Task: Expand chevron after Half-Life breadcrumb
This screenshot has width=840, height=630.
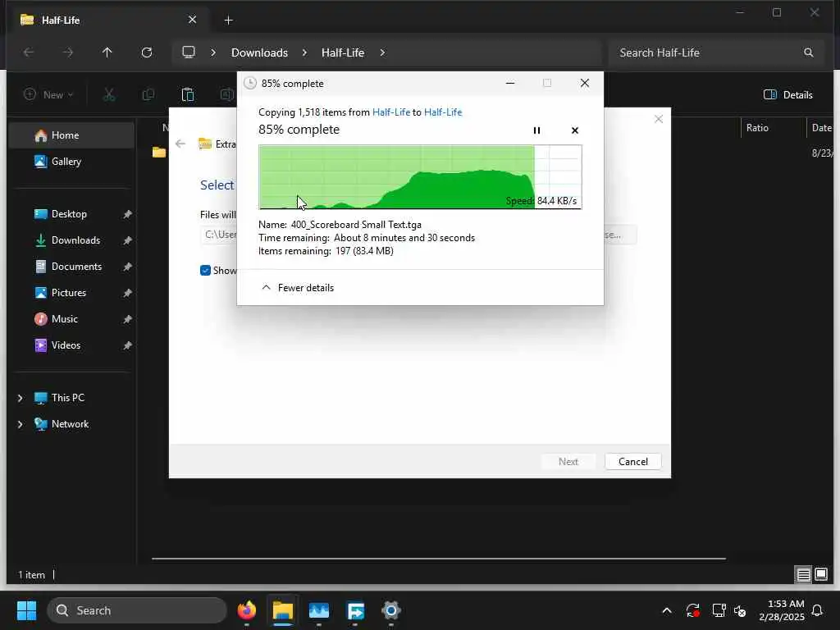Action: click(382, 52)
